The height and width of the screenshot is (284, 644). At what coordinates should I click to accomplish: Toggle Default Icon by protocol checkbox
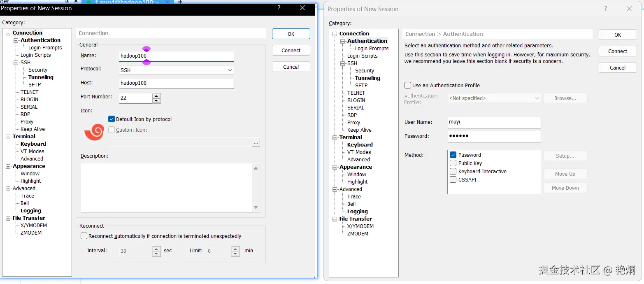pyautogui.click(x=111, y=119)
